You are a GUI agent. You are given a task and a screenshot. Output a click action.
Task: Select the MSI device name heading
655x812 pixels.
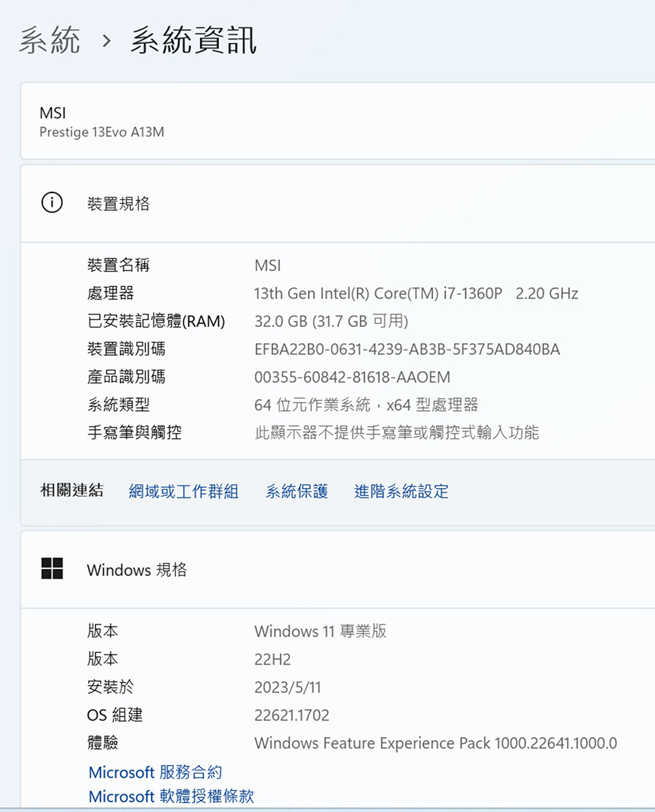(53, 113)
